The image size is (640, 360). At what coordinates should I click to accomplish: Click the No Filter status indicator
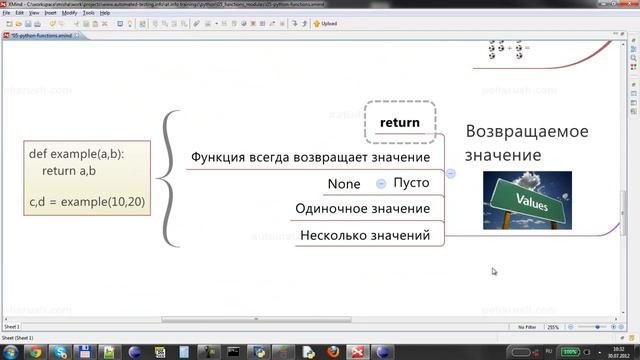click(x=527, y=327)
